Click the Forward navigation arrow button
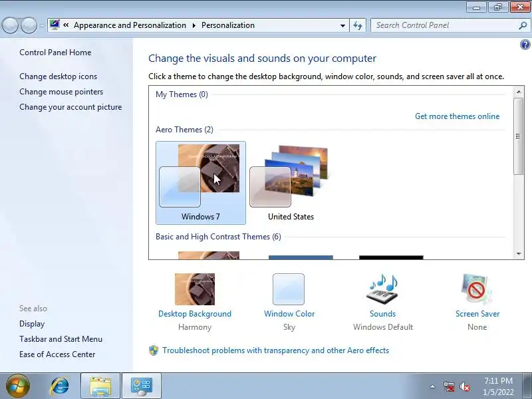Screen dimensions: 532x399 point(29,25)
